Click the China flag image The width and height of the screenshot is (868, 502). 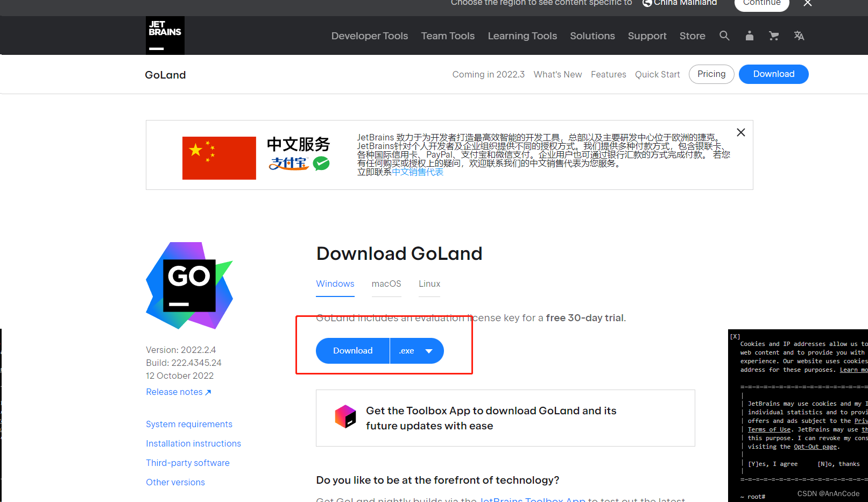pyautogui.click(x=219, y=158)
